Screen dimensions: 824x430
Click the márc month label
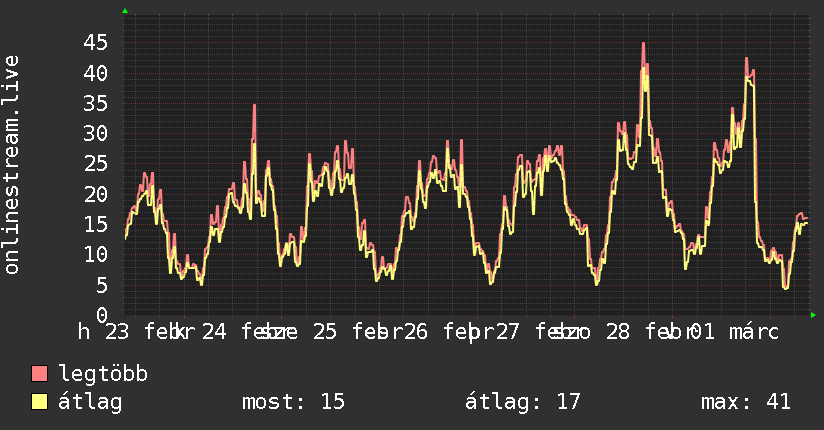[754, 332]
